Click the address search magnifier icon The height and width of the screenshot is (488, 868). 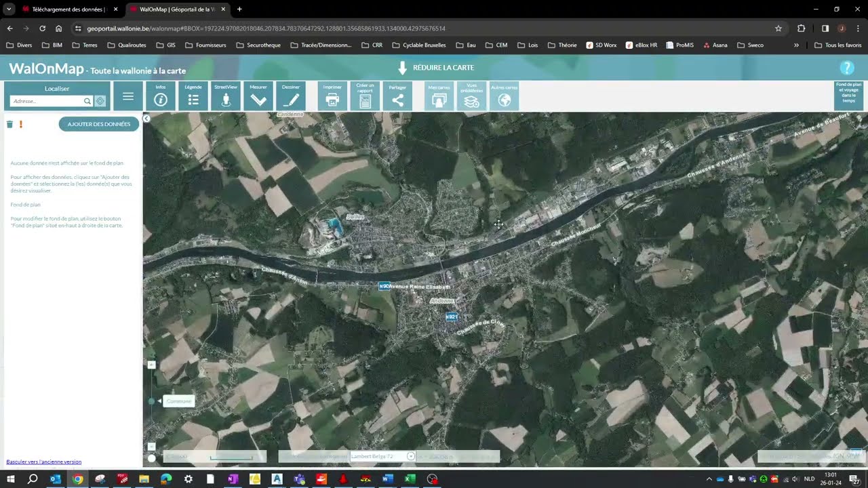[87, 101]
